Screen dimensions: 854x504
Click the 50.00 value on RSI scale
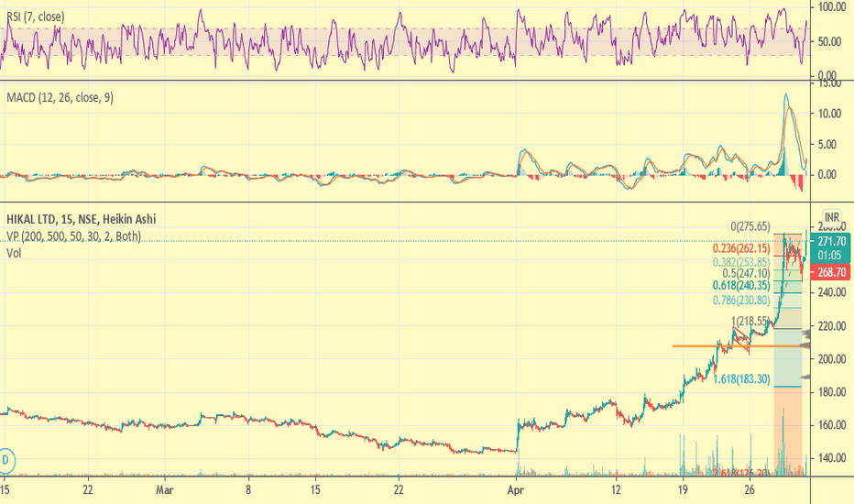(x=829, y=42)
